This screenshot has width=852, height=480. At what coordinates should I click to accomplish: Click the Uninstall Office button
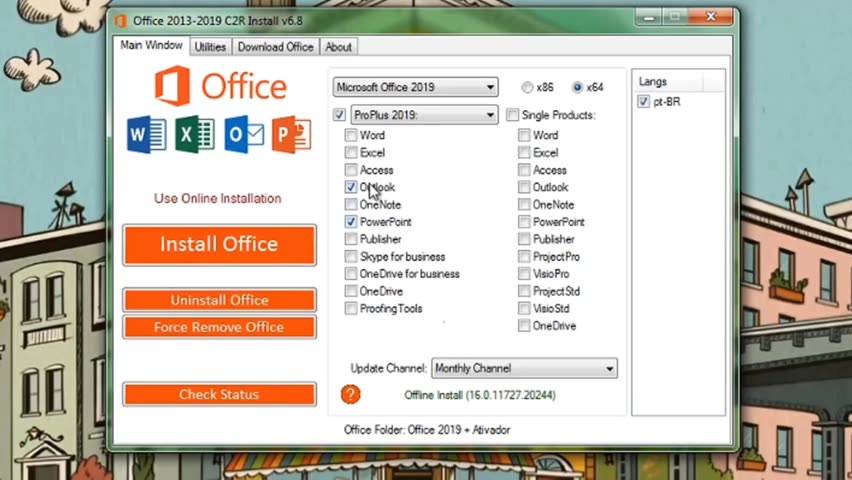pyautogui.click(x=219, y=300)
